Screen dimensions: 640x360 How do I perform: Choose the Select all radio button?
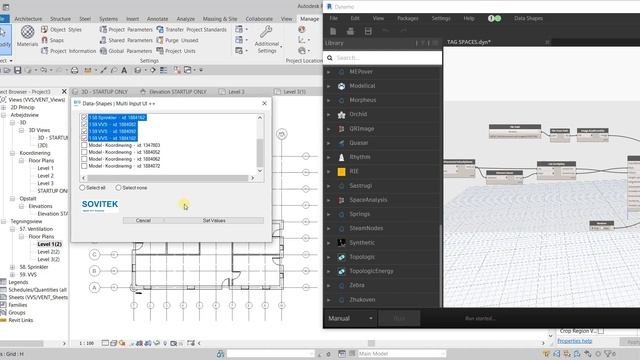pos(82,188)
